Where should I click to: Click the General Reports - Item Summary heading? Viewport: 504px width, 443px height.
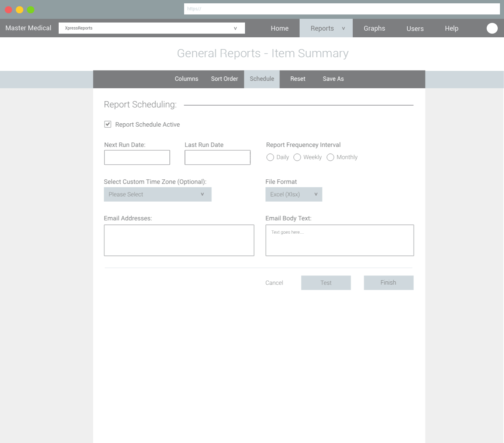263,53
